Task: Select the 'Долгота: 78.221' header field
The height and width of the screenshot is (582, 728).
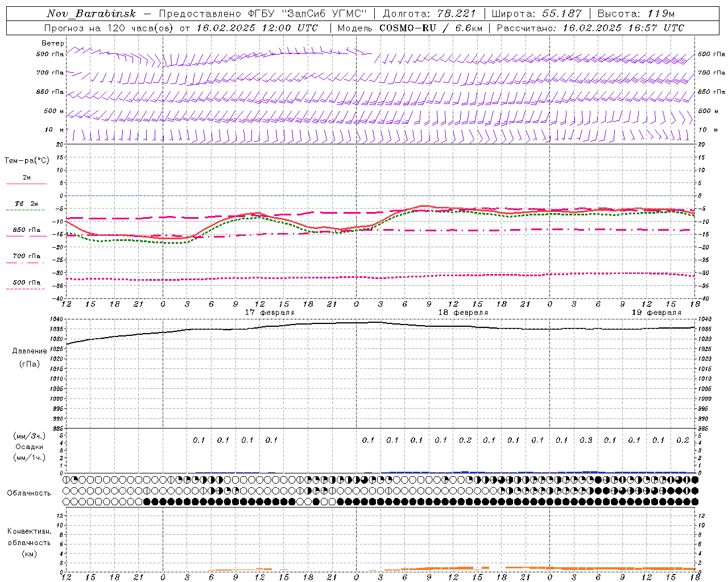Action: (x=429, y=14)
